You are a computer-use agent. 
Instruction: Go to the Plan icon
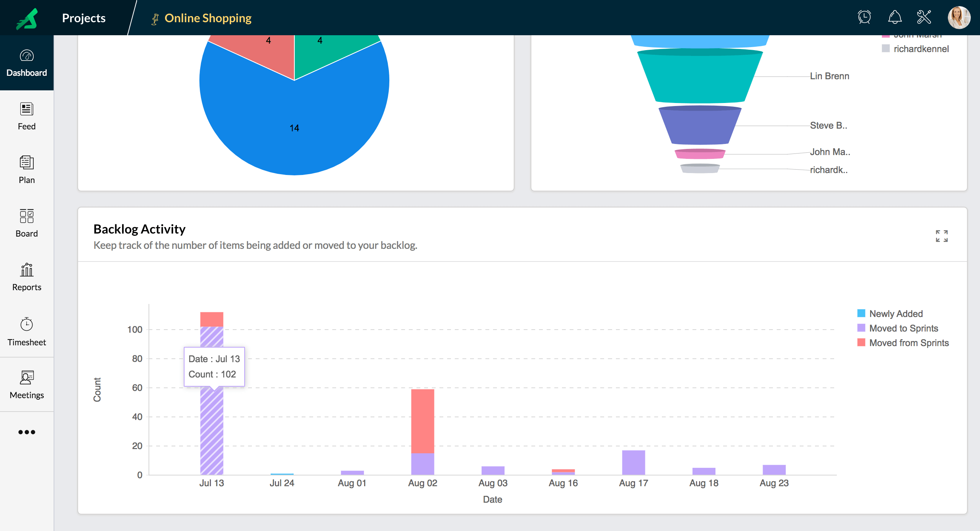point(26,163)
